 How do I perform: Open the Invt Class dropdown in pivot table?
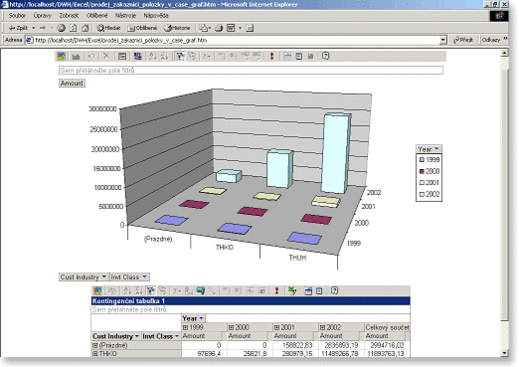pos(177,336)
